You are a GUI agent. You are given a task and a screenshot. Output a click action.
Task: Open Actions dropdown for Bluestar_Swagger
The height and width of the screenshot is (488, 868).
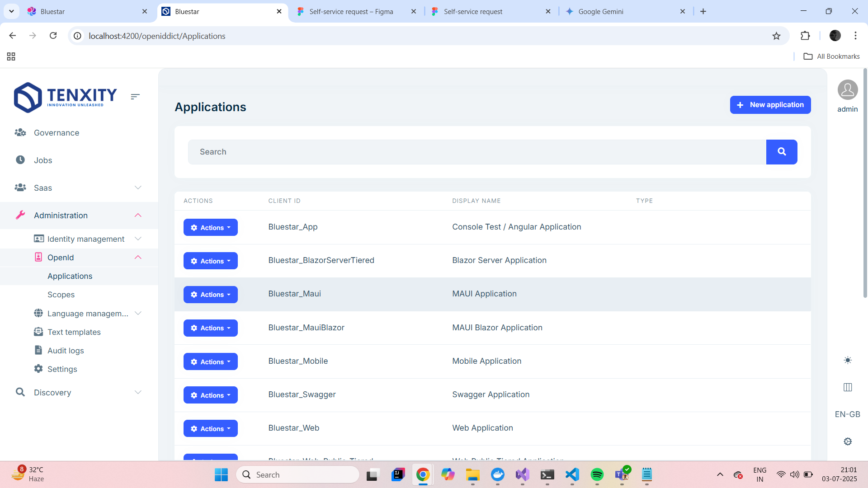pyautogui.click(x=210, y=395)
